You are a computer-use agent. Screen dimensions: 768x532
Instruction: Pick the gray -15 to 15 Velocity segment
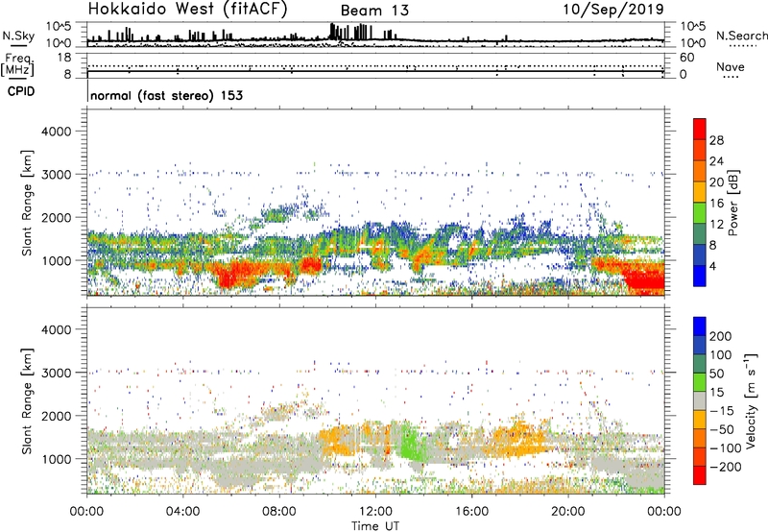pos(700,400)
